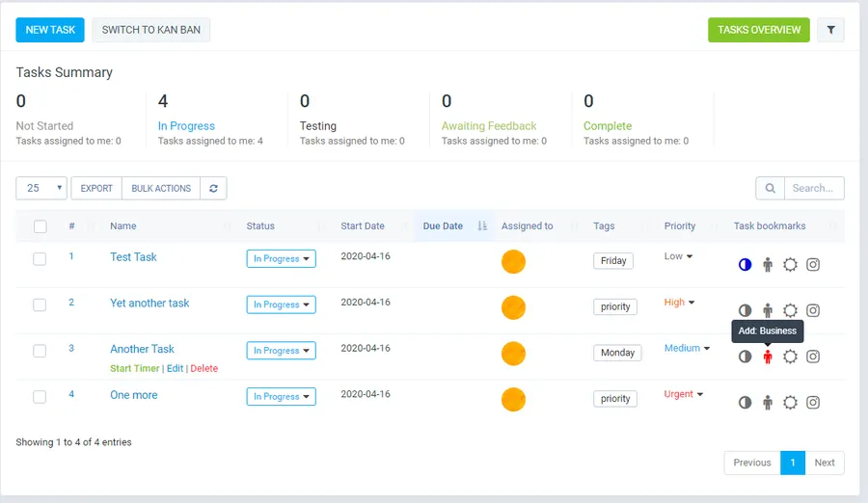Check the box for Test Task

[x=40, y=259]
